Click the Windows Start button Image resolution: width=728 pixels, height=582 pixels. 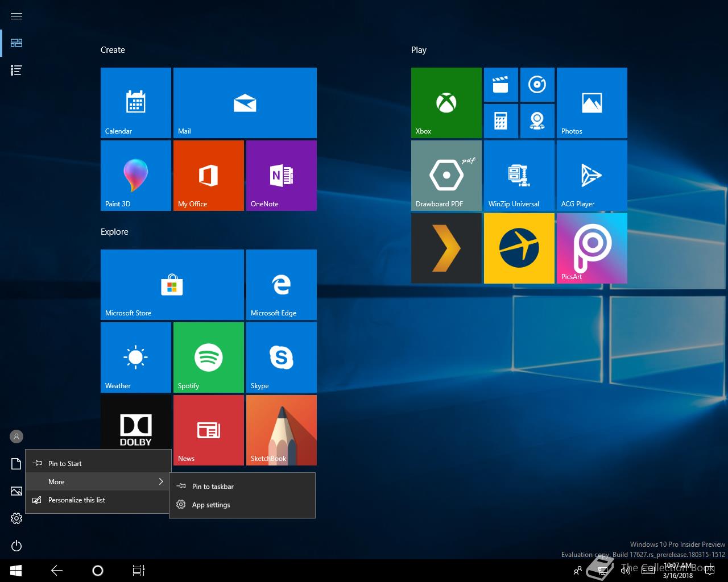pos(16,571)
